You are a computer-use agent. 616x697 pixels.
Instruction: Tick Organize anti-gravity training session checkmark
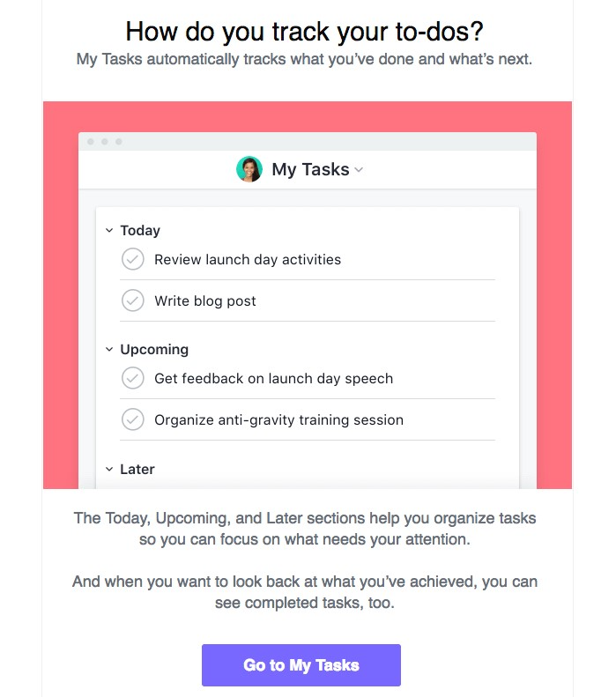click(x=132, y=419)
